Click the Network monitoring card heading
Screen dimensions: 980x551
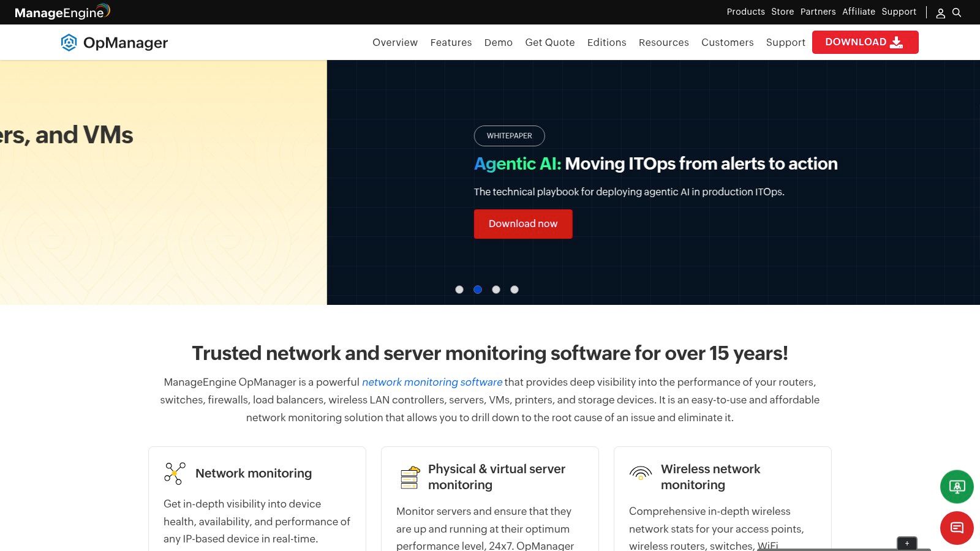254,473
